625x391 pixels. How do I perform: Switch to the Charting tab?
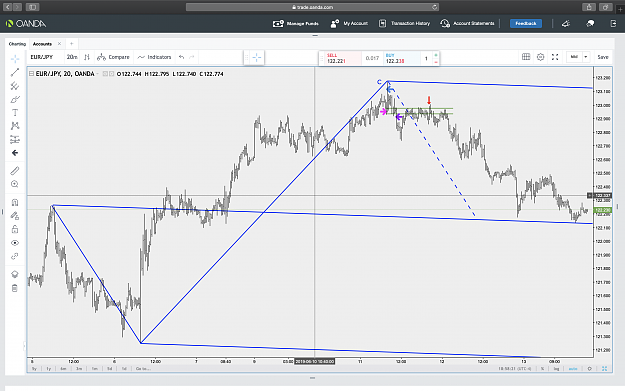[17, 44]
